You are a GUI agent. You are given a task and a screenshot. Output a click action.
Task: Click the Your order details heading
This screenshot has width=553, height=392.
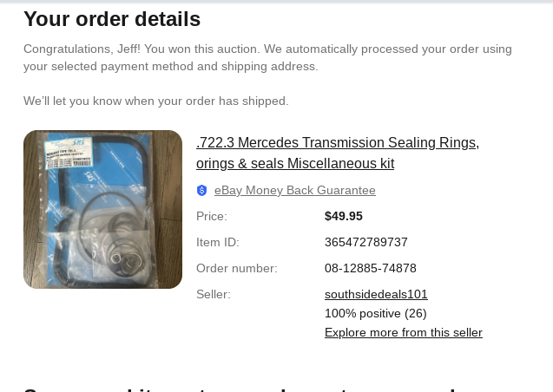pos(112,19)
